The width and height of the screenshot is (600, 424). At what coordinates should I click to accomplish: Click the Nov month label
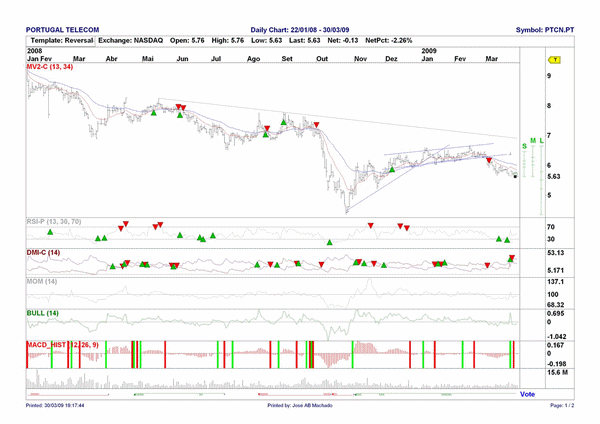click(360, 59)
